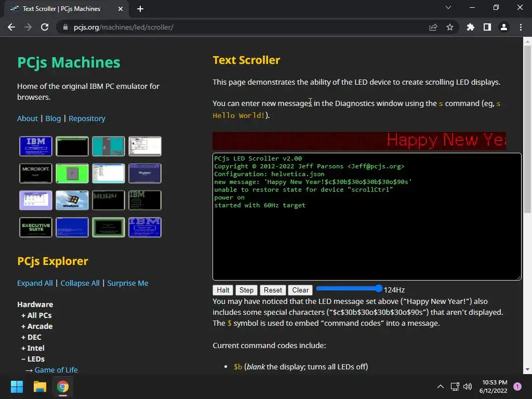Open the Repository link
532x399 pixels.
[87, 118]
